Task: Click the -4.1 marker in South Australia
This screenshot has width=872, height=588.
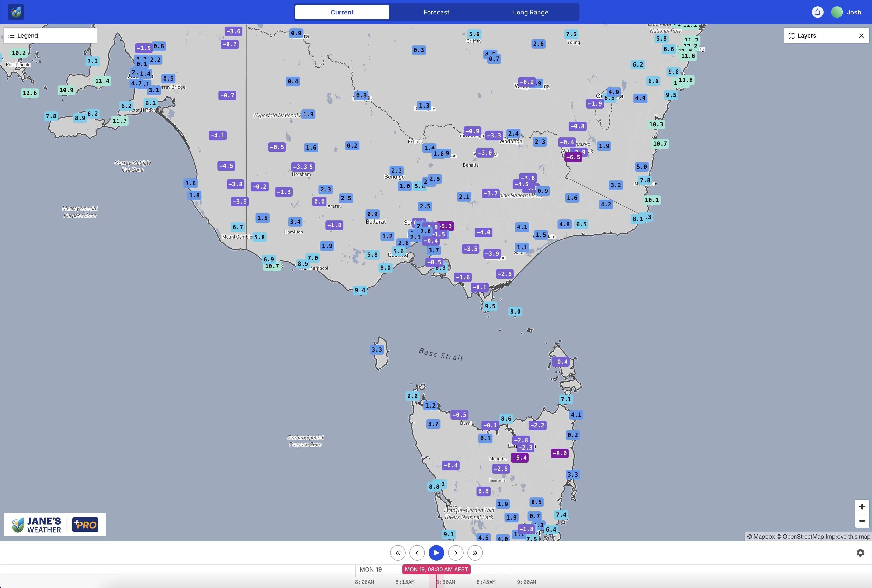Action: [x=218, y=135]
